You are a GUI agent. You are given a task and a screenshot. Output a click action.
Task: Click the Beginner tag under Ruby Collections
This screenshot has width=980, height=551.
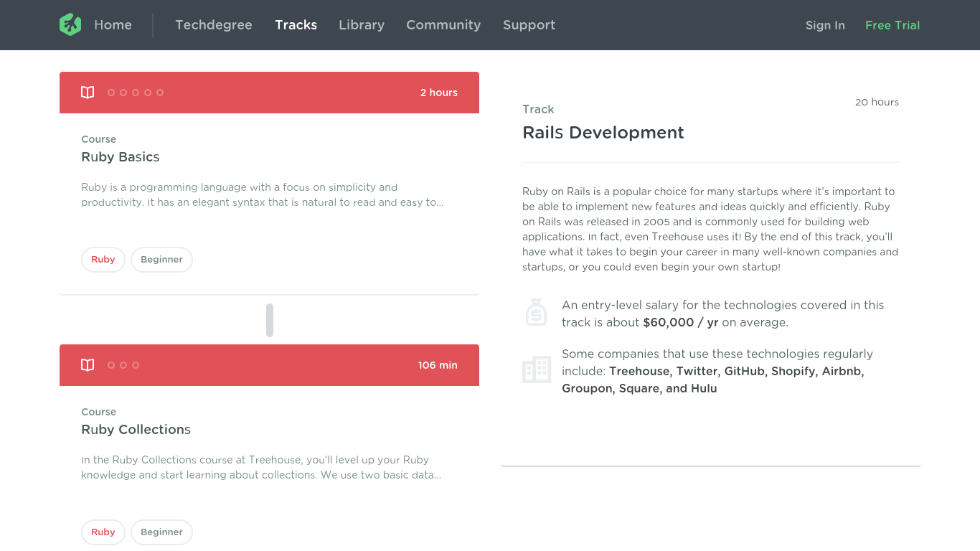[x=161, y=532]
